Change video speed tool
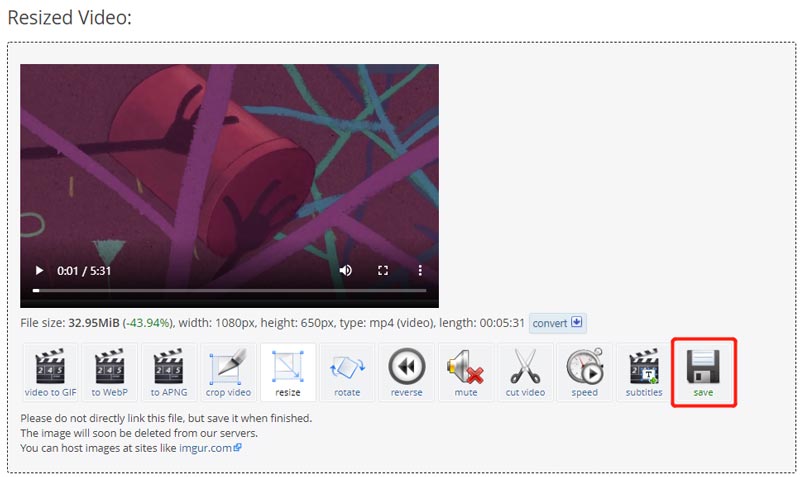 coord(585,372)
